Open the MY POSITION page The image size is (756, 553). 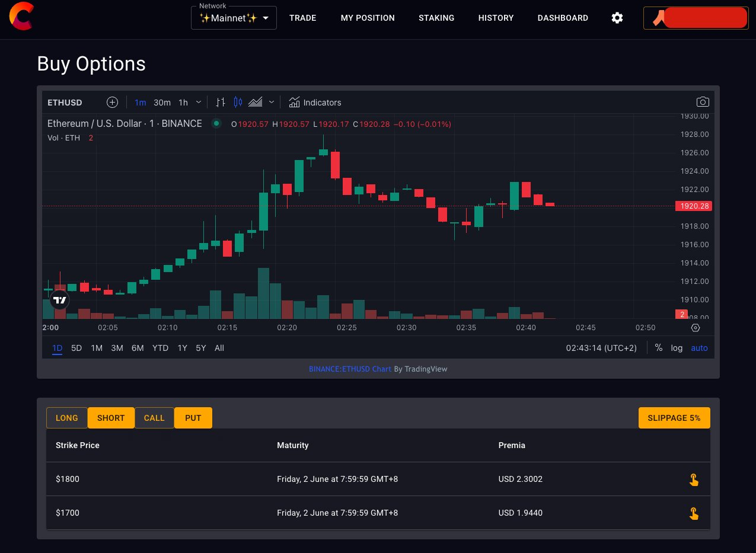tap(368, 18)
